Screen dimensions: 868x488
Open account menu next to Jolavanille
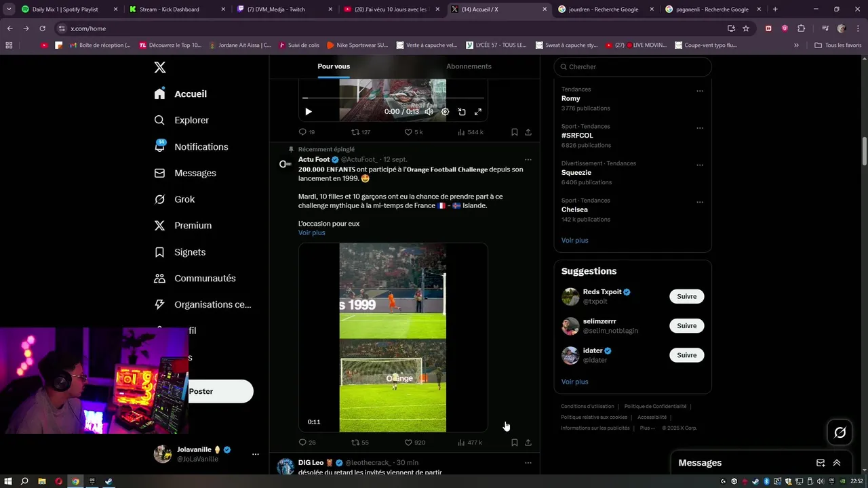click(x=255, y=454)
